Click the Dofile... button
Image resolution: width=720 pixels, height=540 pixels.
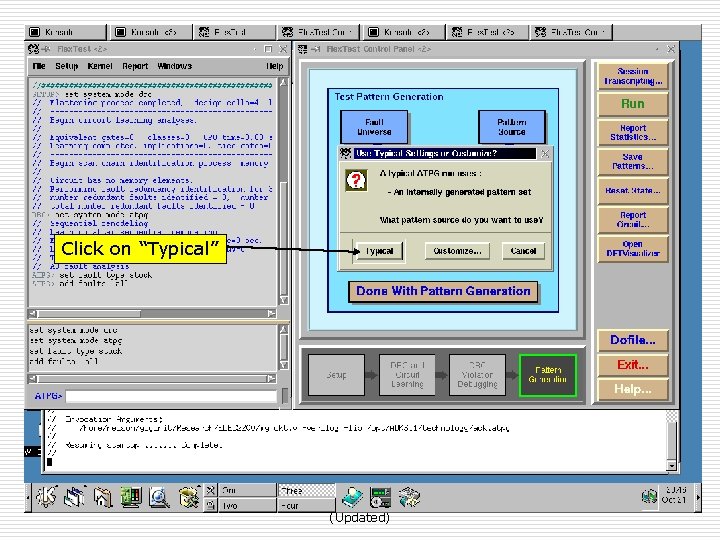[x=633, y=340]
